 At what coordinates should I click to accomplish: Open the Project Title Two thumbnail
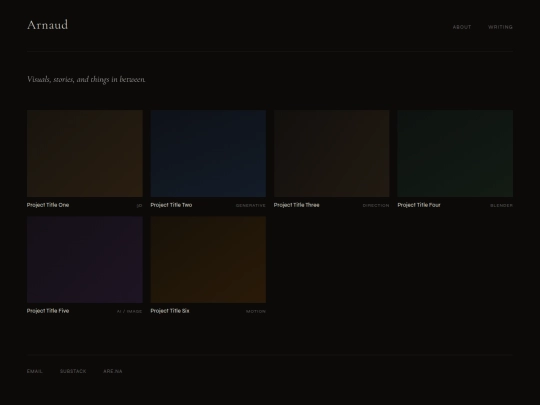208,154
